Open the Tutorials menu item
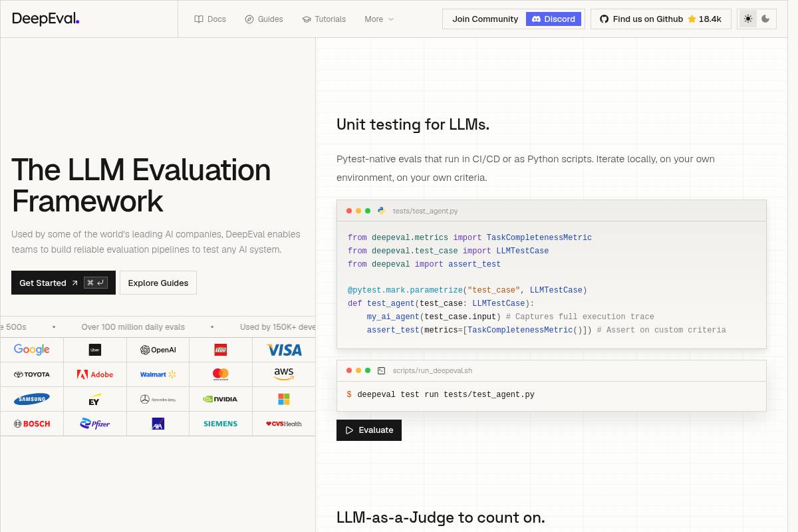This screenshot has height=532, width=798. (324, 19)
